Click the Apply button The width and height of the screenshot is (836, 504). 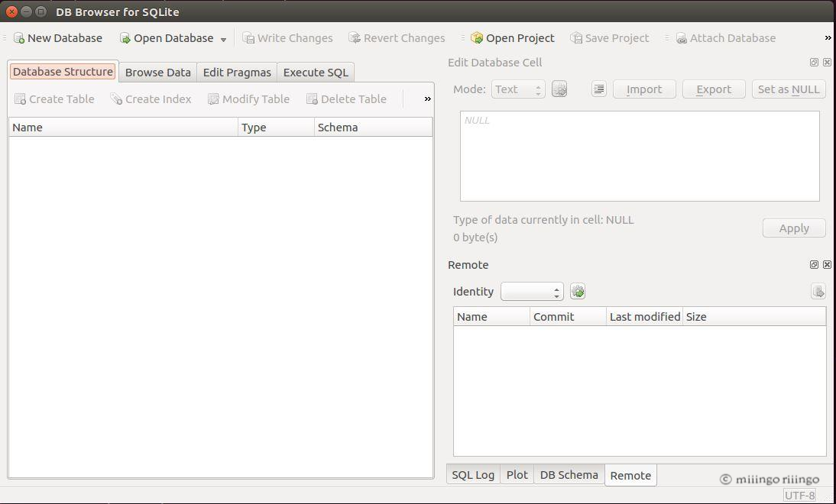coord(794,228)
